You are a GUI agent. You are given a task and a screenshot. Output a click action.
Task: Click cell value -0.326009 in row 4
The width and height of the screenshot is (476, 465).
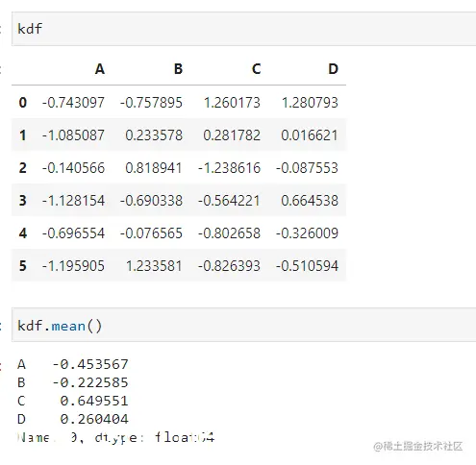pyautogui.click(x=307, y=233)
